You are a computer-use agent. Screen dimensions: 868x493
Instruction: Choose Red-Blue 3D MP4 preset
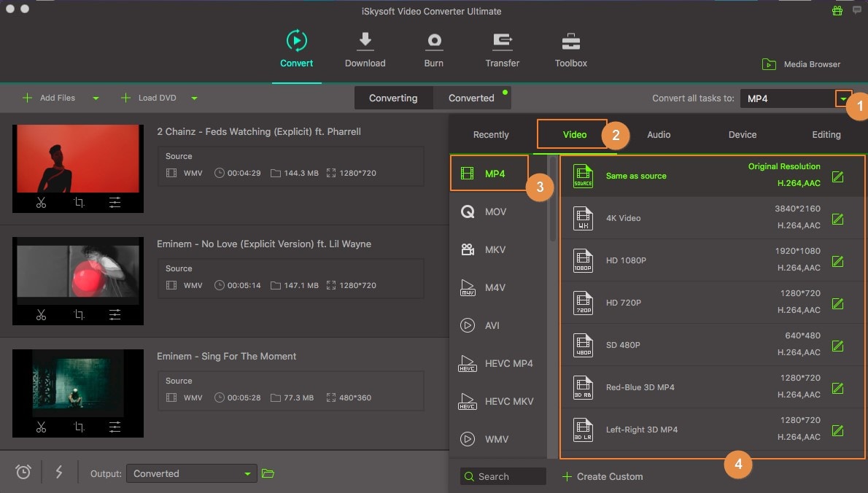pos(712,387)
